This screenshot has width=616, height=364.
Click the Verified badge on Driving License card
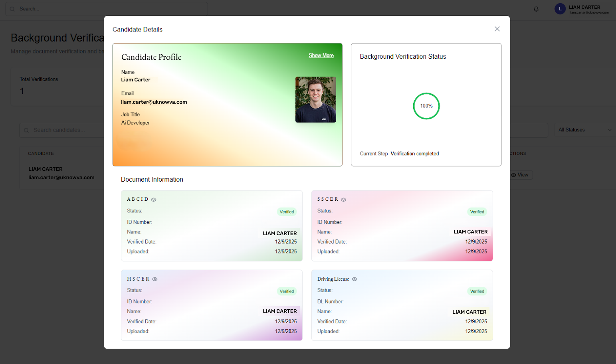(x=477, y=291)
